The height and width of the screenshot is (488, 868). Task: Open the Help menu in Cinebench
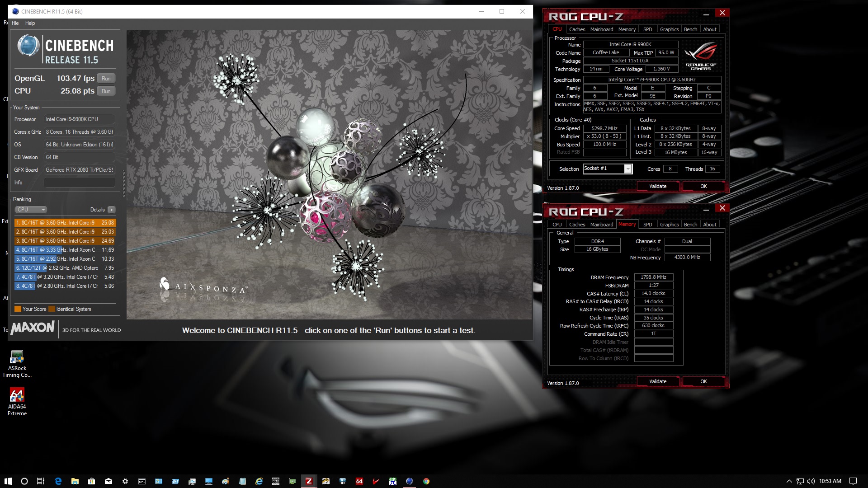point(30,23)
